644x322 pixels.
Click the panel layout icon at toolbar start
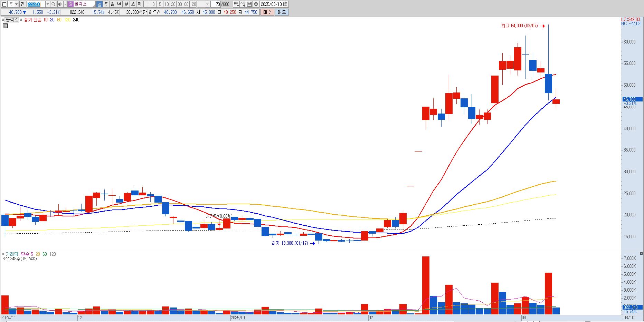click(4, 4)
